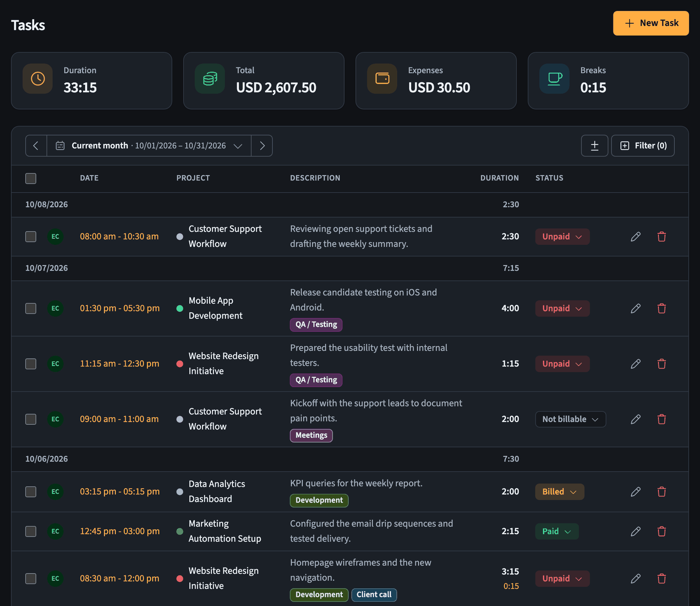Open the Not billable status dropdown

click(570, 419)
